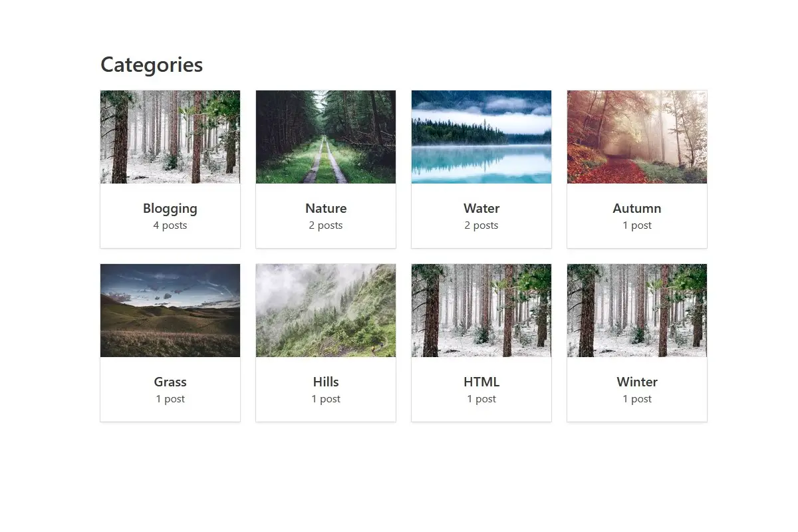
Task: Click the Autumn category title
Action: [x=637, y=208]
